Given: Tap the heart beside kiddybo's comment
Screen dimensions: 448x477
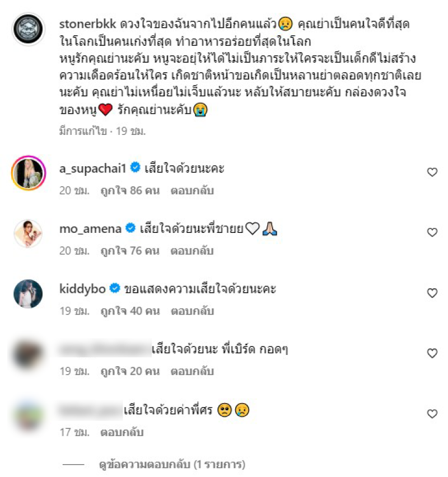Looking at the screenshot, I should (432, 293).
